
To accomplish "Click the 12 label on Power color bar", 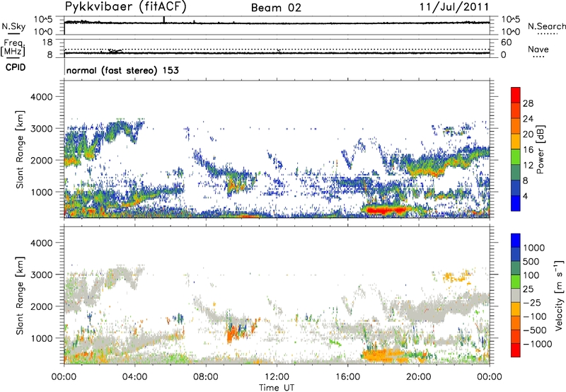I will (528, 166).
